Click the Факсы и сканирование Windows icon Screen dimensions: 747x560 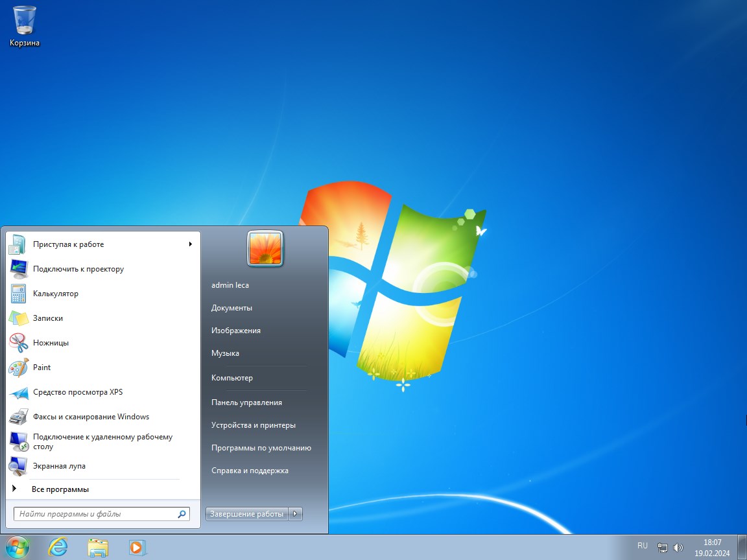point(18,417)
